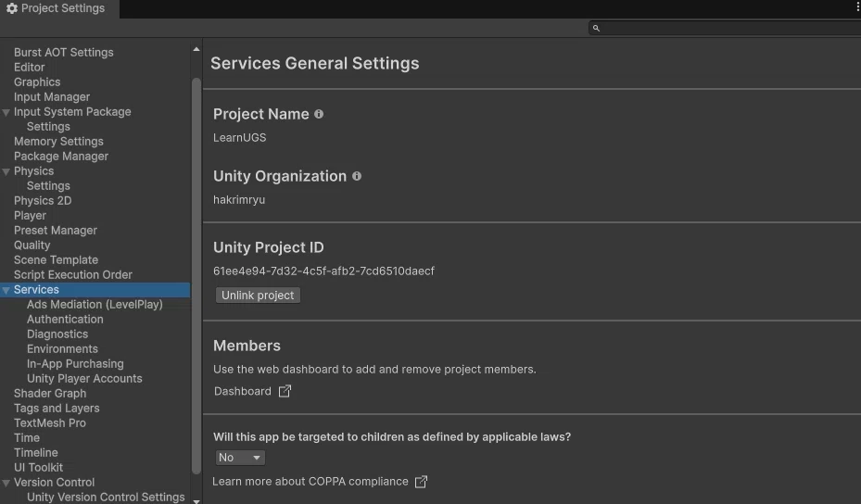Open the COPPA compliance external link icon

pos(421,482)
